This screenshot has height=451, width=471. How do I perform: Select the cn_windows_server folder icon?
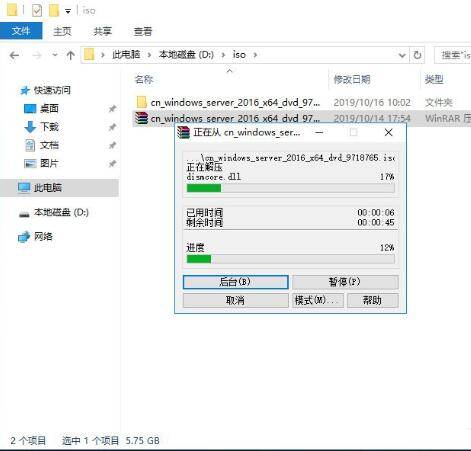tap(142, 102)
